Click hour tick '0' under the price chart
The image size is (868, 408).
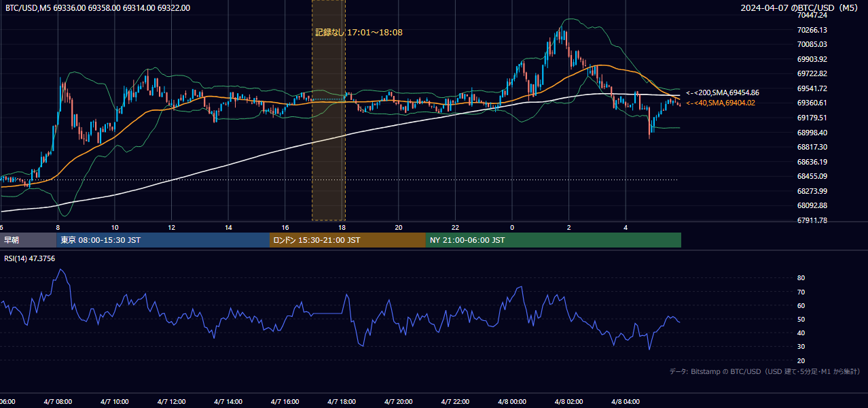(x=512, y=227)
